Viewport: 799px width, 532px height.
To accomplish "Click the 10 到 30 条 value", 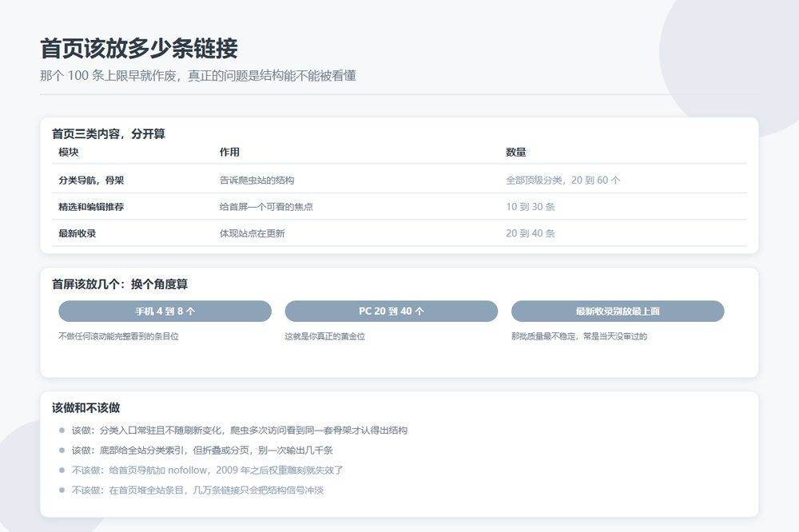I will [x=531, y=207].
